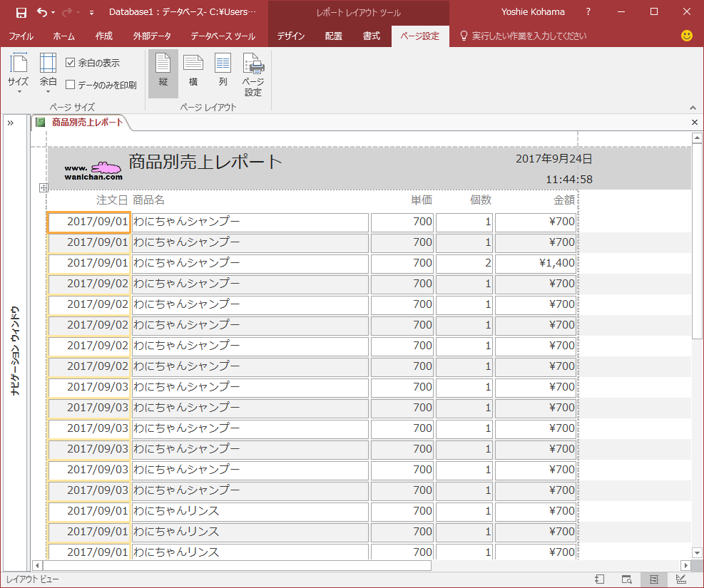
Task: Click the vertical scrollbar down arrow
Action: click(x=697, y=552)
